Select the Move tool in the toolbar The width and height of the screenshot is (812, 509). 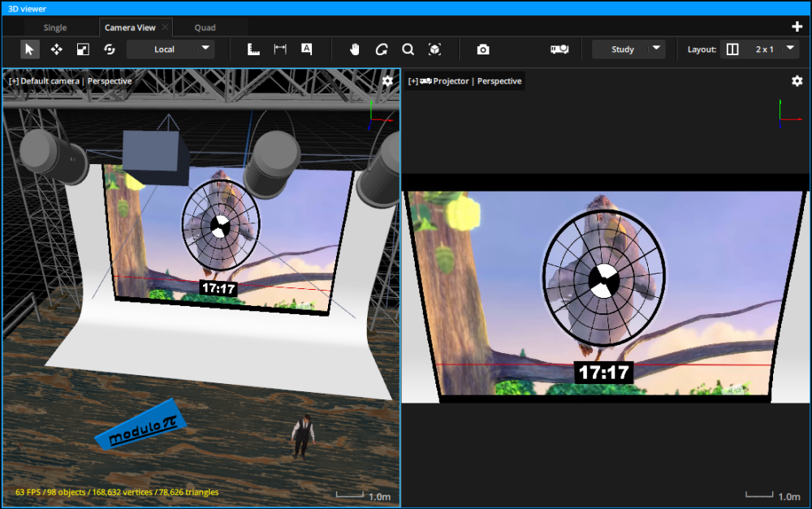tap(57, 49)
